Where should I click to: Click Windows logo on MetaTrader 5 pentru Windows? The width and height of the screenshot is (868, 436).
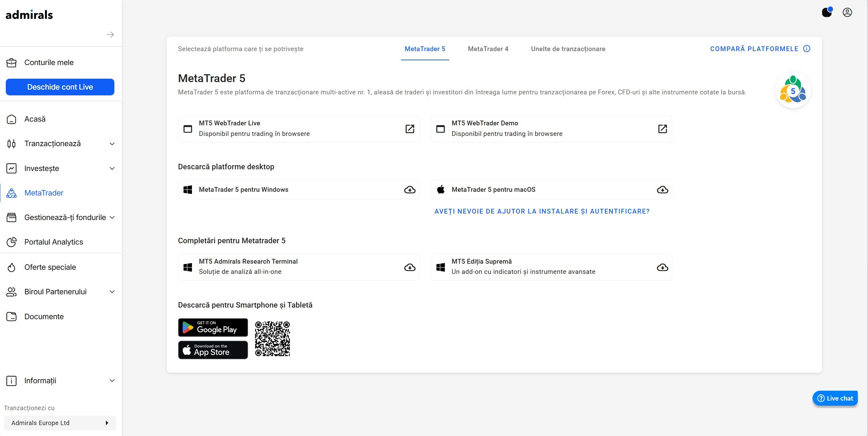tap(188, 190)
